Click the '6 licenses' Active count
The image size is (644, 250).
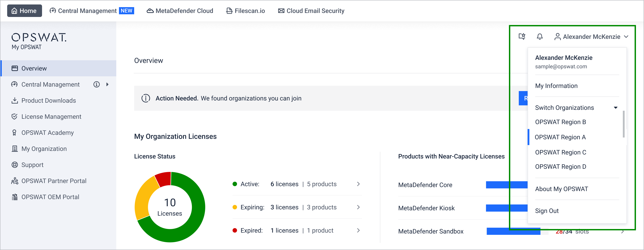click(x=284, y=184)
